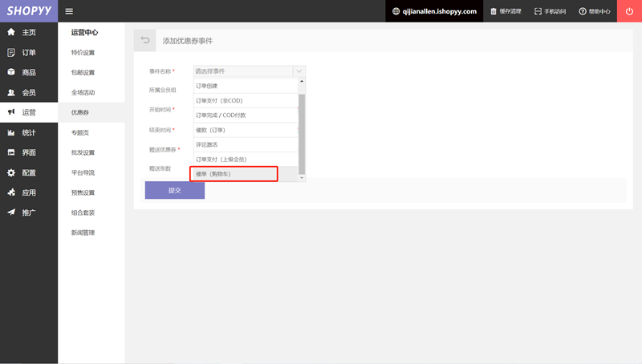Click dropdown list scrollbar up arrow
This screenshot has height=364, width=642.
pyautogui.click(x=302, y=81)
